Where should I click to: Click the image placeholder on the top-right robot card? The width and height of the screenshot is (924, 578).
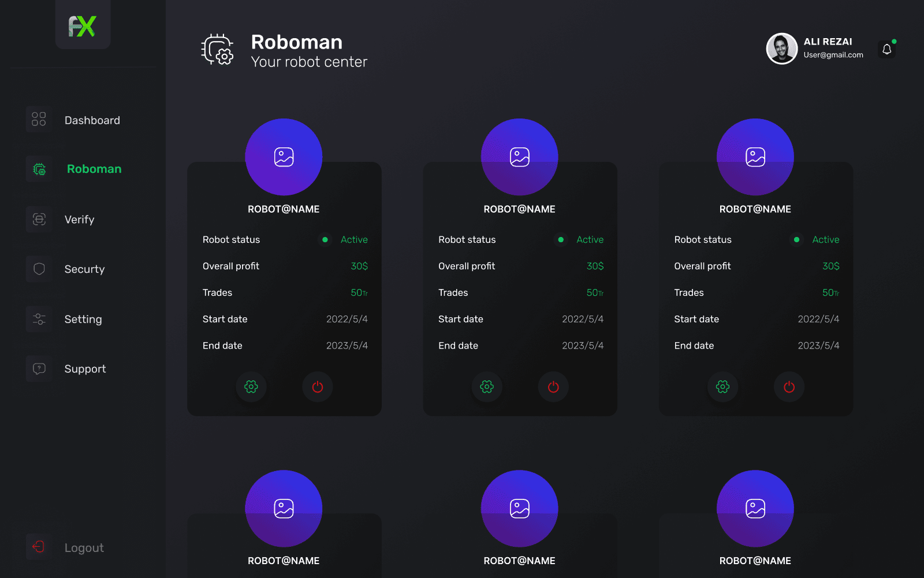tap(755, 157)
